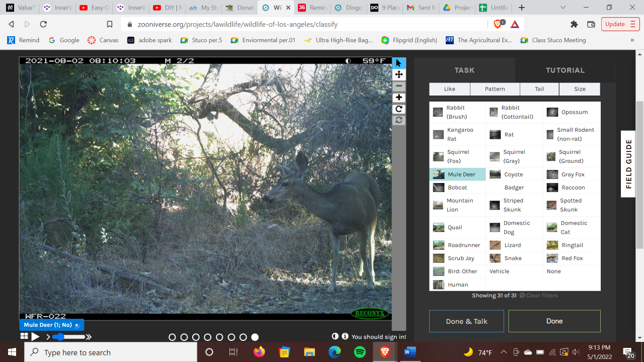Select the fourth frame dot
Screen dimensions: 644x362
[x=208, y=337]
